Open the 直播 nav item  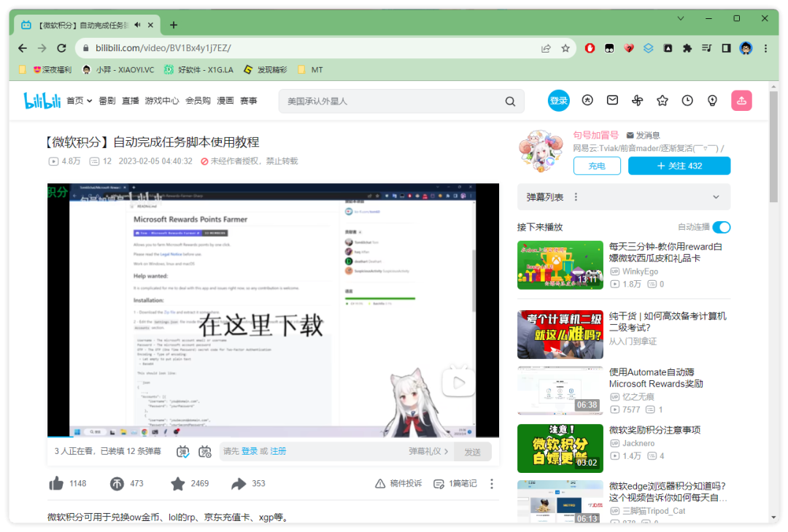click(x=130, y=101)
